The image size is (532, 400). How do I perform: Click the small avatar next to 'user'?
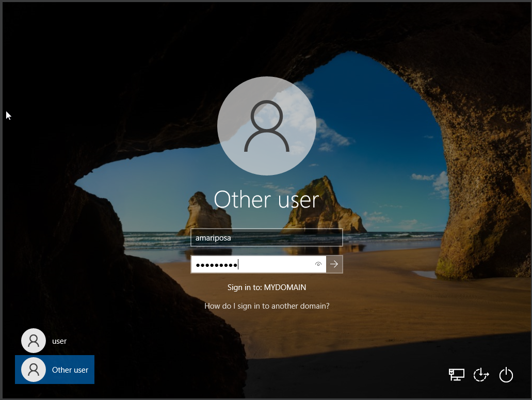tap(33, 341)
